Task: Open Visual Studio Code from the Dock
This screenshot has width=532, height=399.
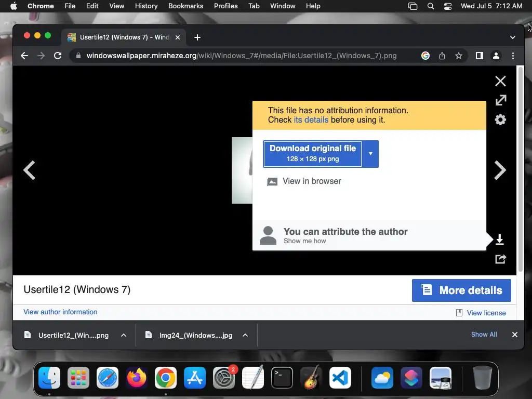Action: click(340, 378)
